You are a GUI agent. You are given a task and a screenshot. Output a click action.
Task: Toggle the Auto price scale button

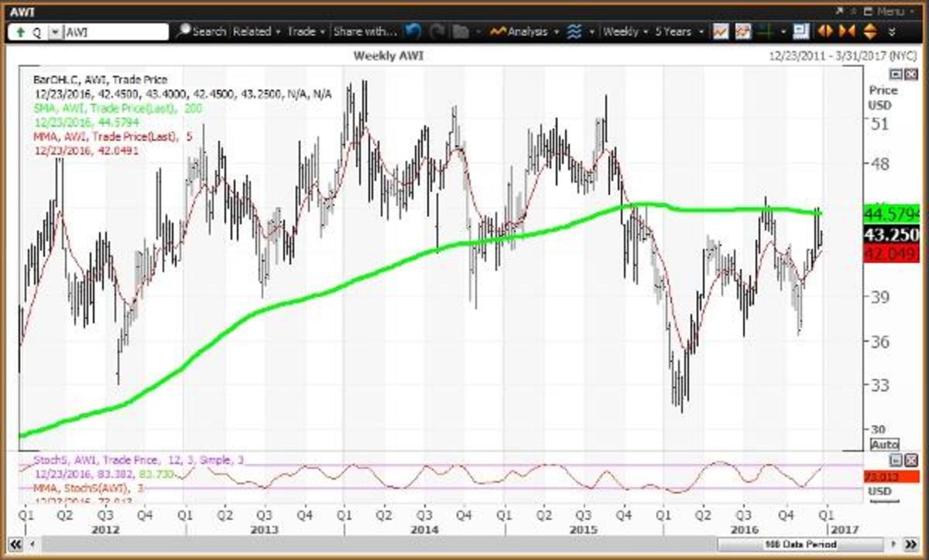click(x=884, y=445)
